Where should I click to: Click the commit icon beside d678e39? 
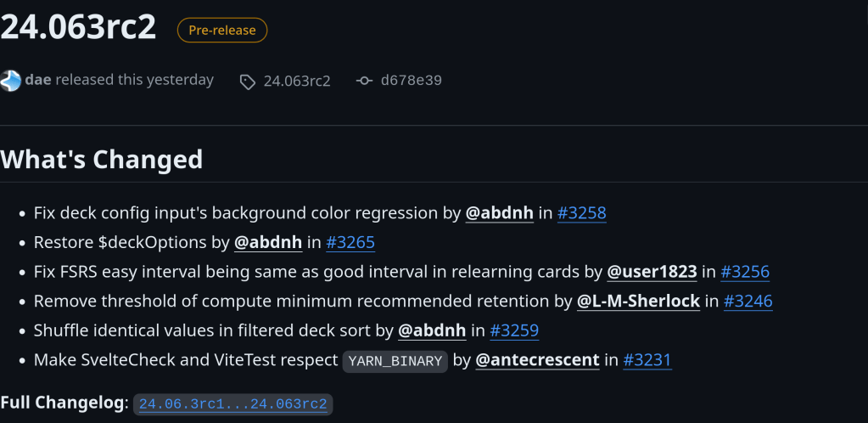click(364, 82)
